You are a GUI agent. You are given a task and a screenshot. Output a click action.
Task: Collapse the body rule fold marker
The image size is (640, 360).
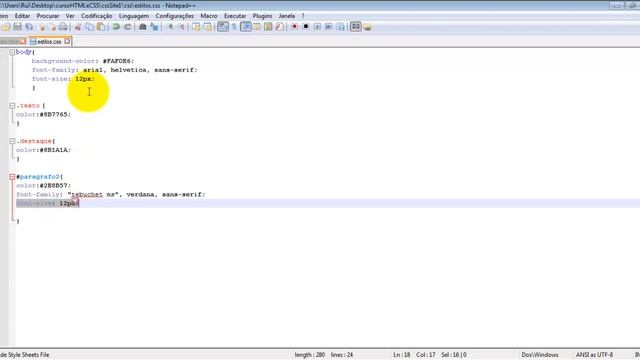(x=12, y=52)
